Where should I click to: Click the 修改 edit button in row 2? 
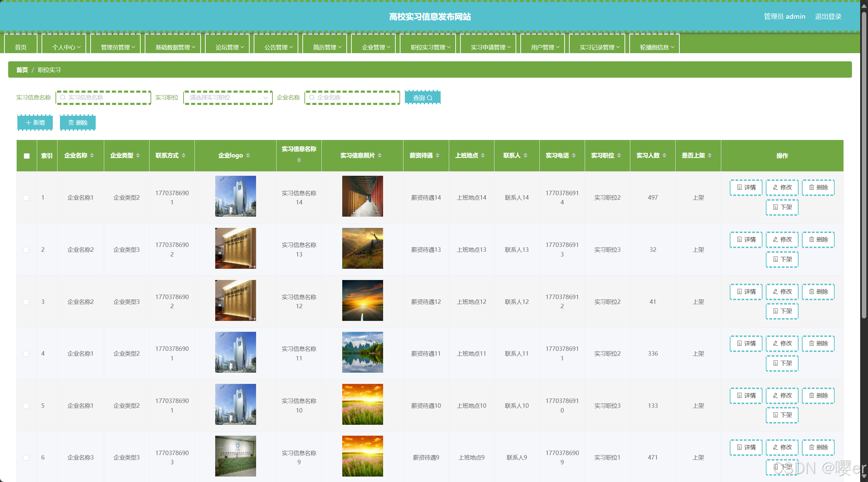coord(782,239)
